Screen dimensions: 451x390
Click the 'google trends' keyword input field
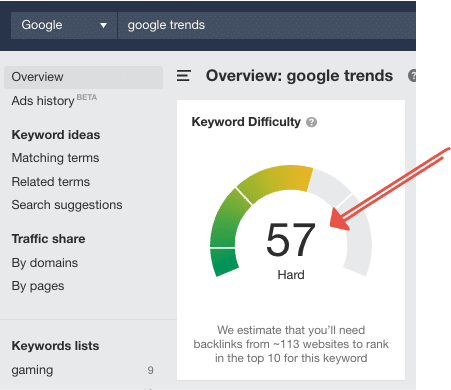[267, 25]
